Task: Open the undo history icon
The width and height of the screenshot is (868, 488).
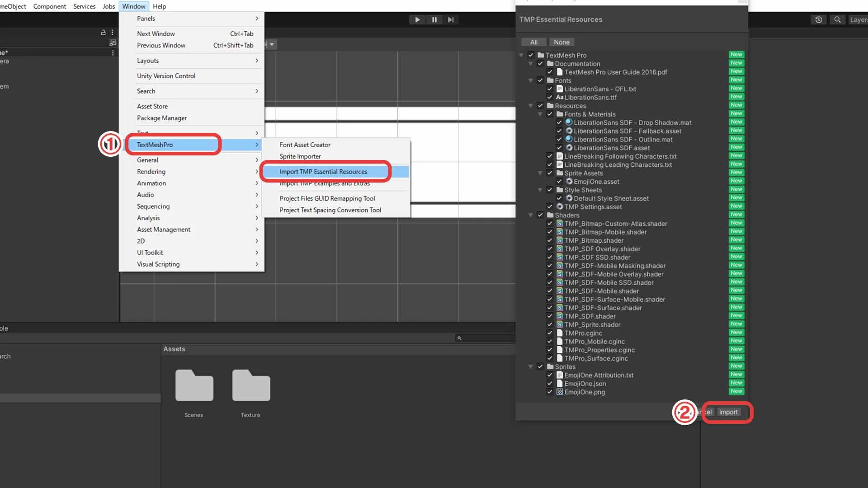Action: pos(818,19)
